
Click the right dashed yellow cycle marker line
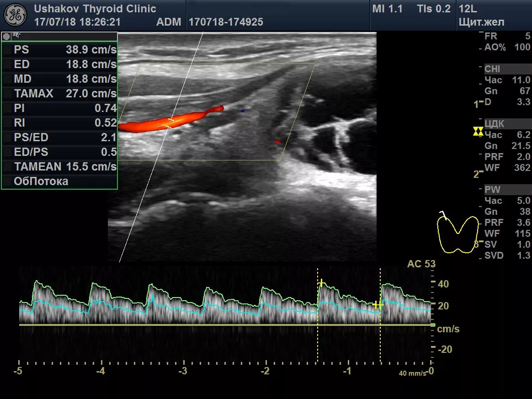coord(380,315)
